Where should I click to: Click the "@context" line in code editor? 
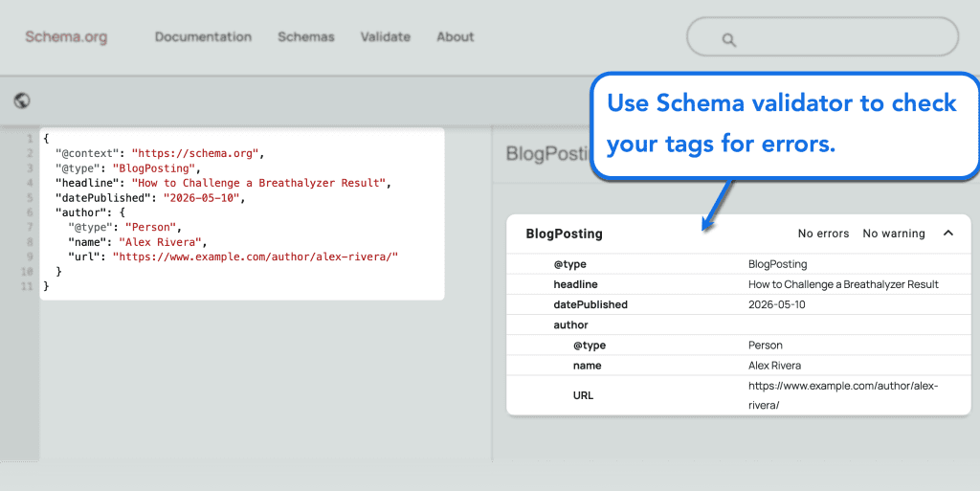[160, 154]
